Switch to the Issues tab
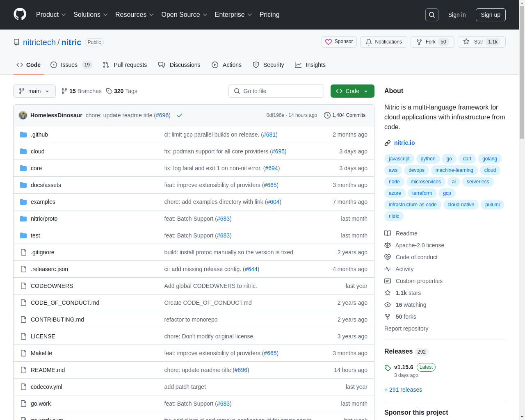 point(71,65)
